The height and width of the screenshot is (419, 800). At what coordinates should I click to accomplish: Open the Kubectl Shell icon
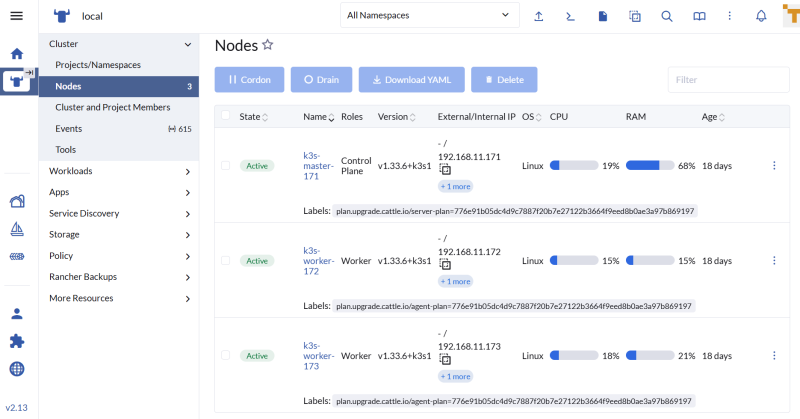click(570, 16)
